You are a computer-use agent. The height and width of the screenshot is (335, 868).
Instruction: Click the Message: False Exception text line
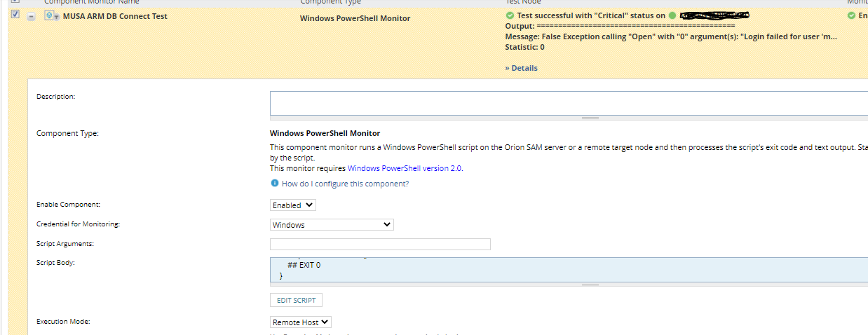(x=671, y=36)
